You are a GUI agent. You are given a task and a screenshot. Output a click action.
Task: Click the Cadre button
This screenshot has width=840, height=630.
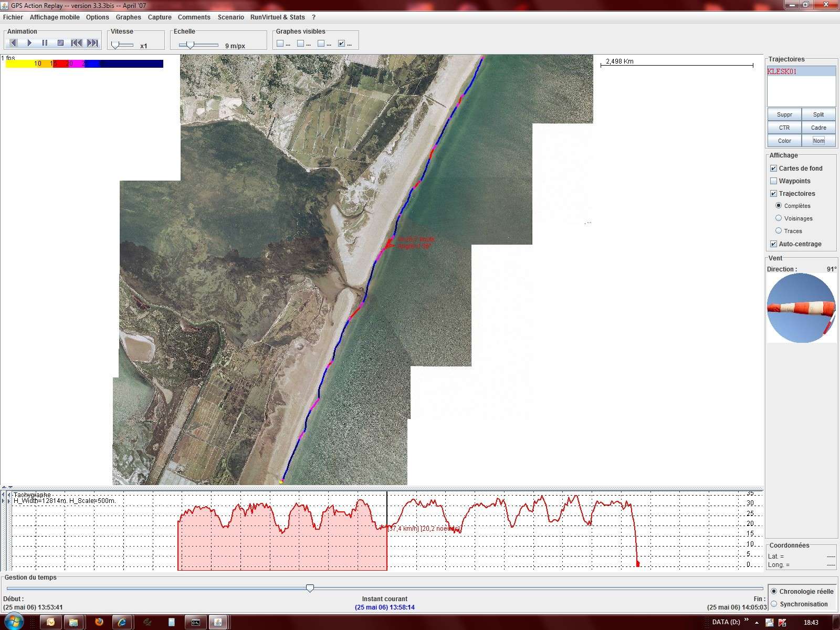818,128
